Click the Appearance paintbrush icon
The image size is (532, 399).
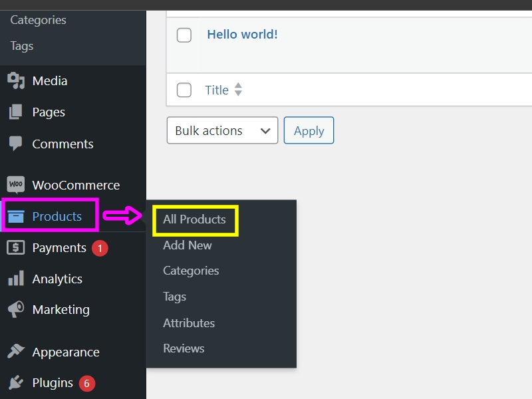point(16,352)
